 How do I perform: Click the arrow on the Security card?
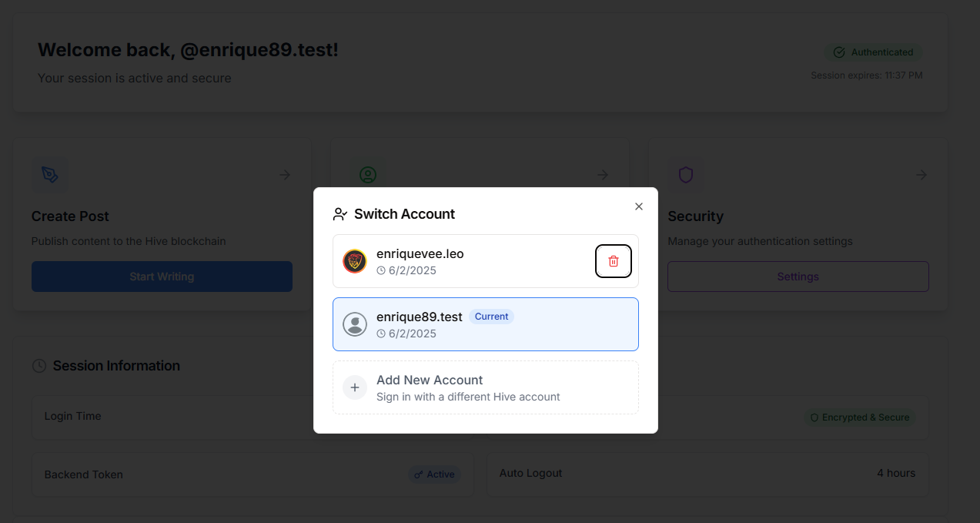tap(921, 175)
